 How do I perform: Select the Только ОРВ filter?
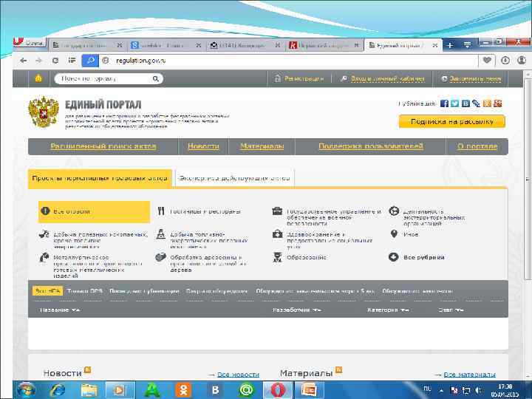coord(84,291)
